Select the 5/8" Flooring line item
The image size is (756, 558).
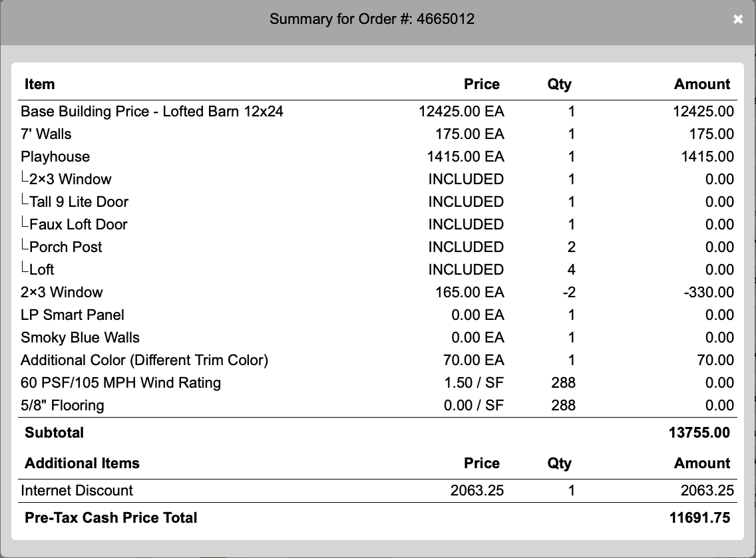point(63,406)
